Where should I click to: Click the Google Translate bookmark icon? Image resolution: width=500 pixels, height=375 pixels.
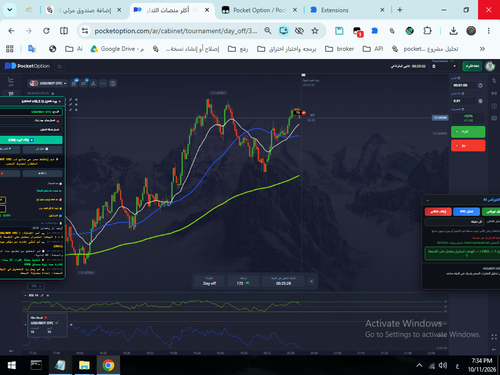coord(32,49)
